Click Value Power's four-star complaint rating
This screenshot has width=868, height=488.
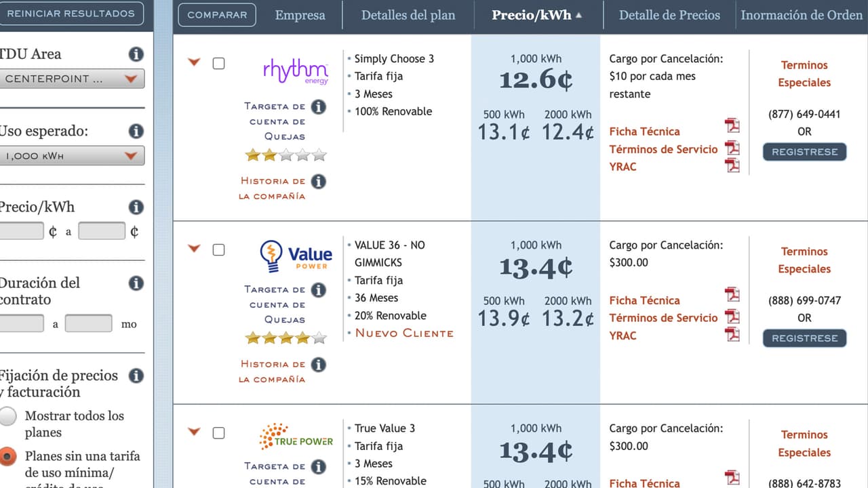click(285, 338)
